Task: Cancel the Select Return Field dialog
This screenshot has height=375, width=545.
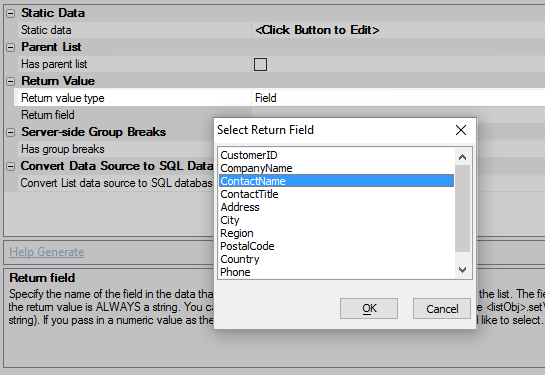Action: pyautogui.click(x=442, y=309)
